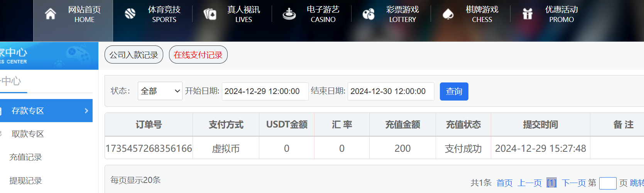Click the CASINO roulette icon
Screen dimensions: 644x193
[289, 14]
